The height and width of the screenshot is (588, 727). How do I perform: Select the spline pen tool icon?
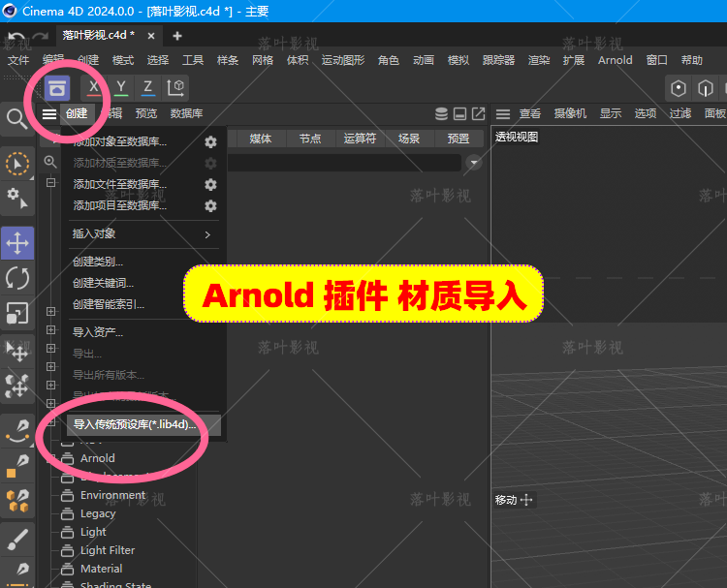point(17,431)
